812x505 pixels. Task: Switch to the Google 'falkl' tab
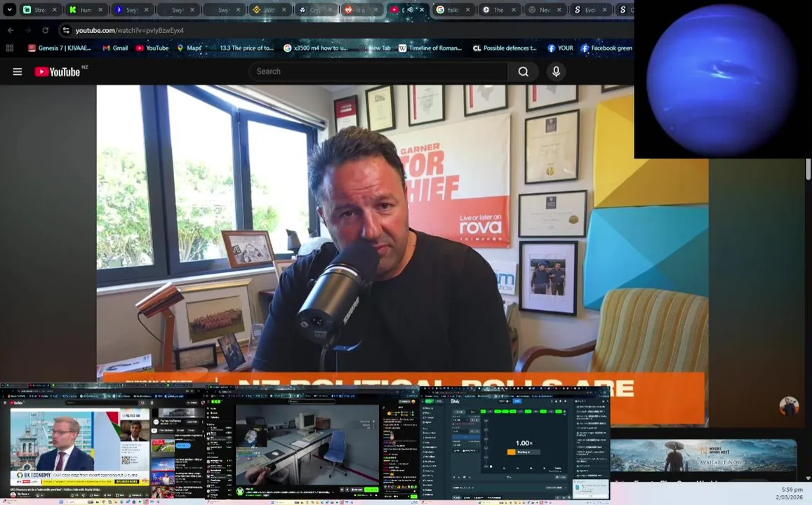(x=451, y=9)
